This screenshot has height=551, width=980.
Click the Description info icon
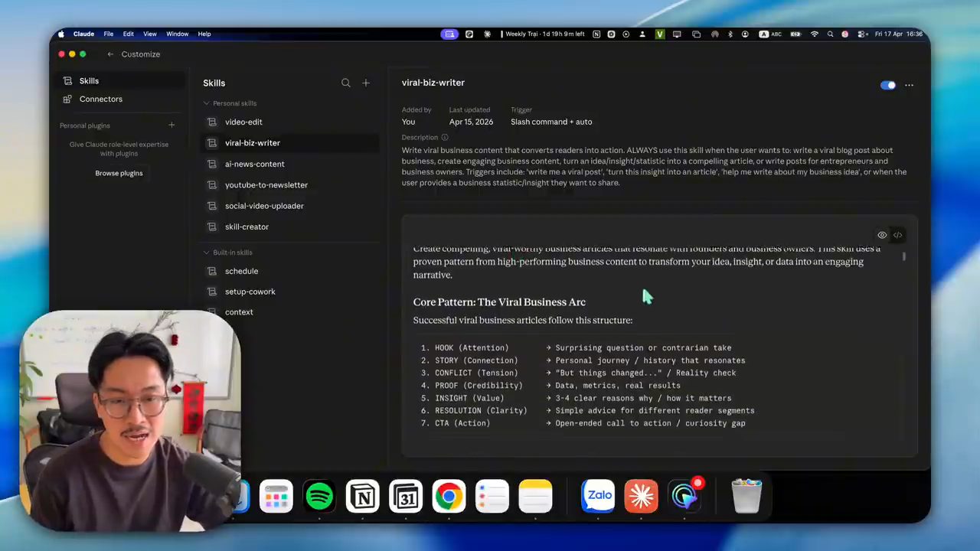tap(444, 137)
